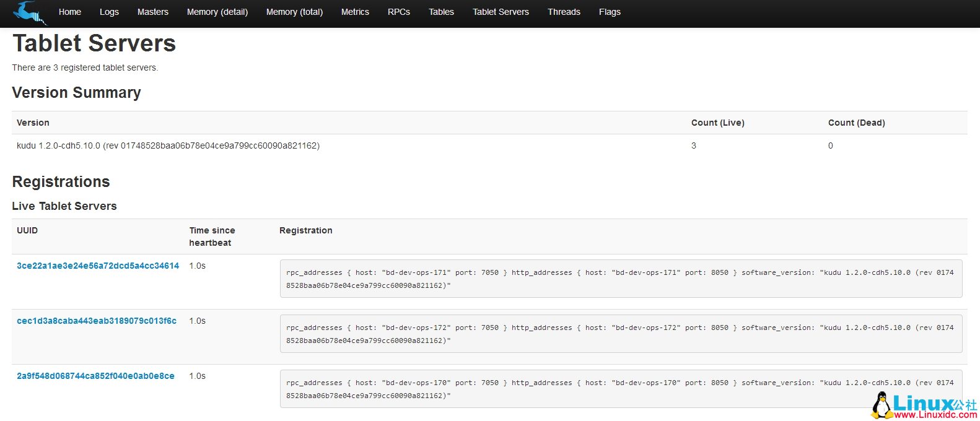Image resolution: width=980 pixels, height=421 pixels.
Task: Open the Tables page
Action: click(x=441, y=12)
